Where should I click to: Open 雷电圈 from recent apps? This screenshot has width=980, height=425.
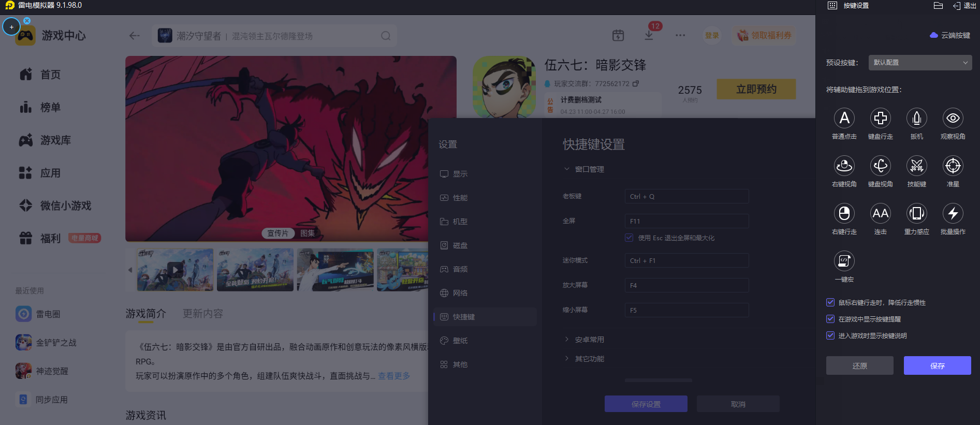pos(38,314)
